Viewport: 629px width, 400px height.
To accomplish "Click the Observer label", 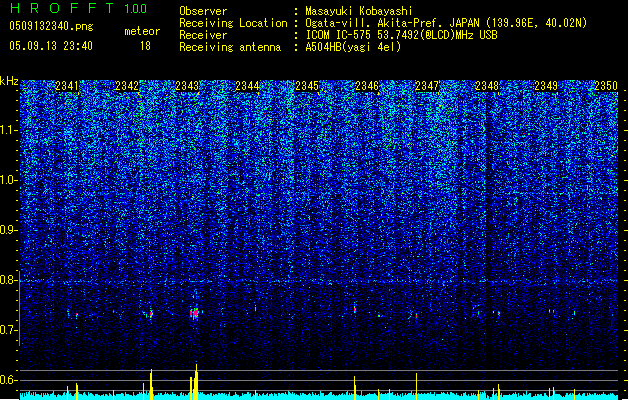I will coord(203,11).
